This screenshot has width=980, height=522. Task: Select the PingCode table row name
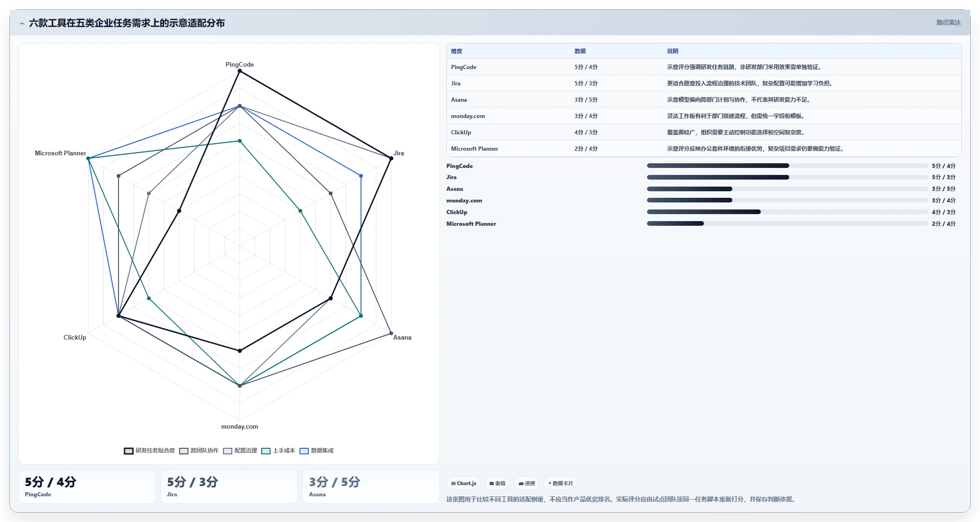pos(464,67)
